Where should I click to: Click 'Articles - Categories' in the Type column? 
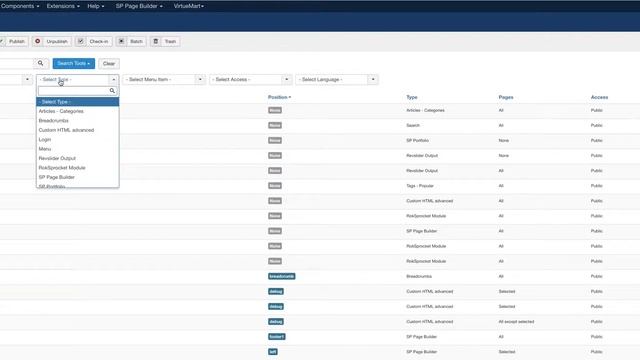[425, 110]
